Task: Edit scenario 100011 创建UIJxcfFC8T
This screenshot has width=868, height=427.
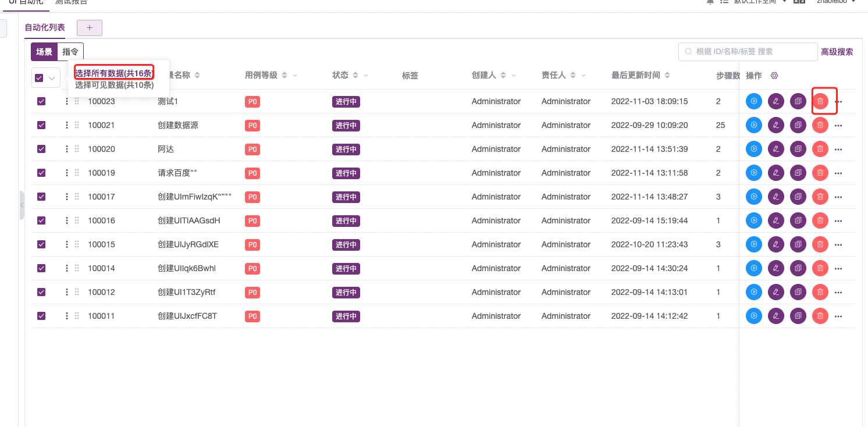Action: [775, 316]
